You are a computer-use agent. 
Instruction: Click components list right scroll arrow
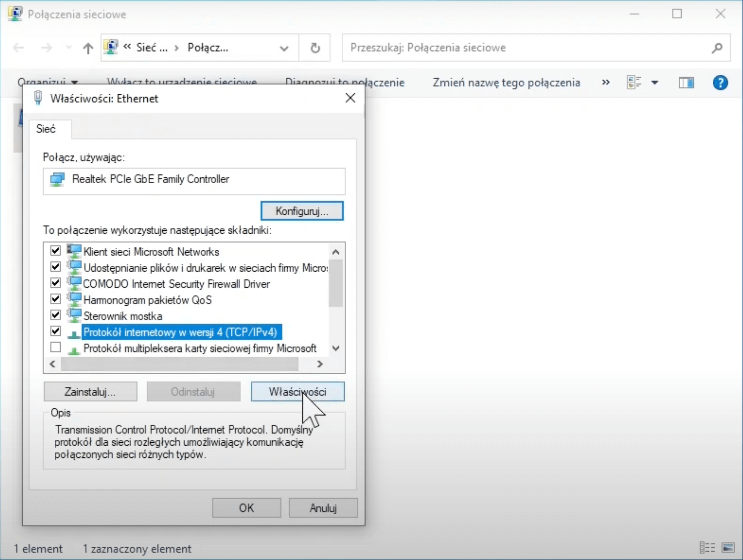click(320, 364)
